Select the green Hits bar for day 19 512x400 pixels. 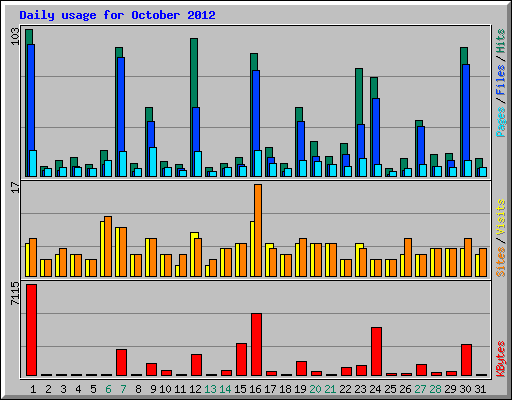299,114
